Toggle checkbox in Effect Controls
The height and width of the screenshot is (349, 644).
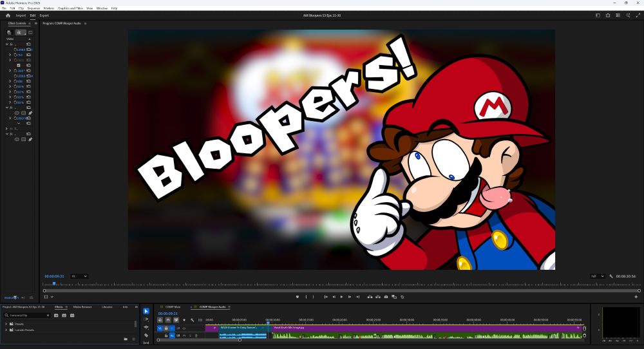[x=19, y=65]
